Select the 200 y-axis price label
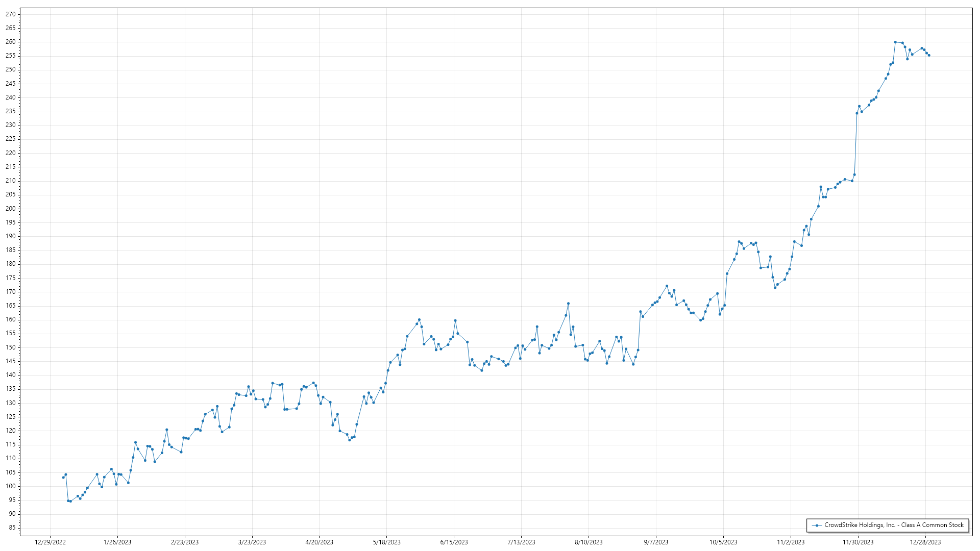This screenshot has height=551, width=980. 11,209
